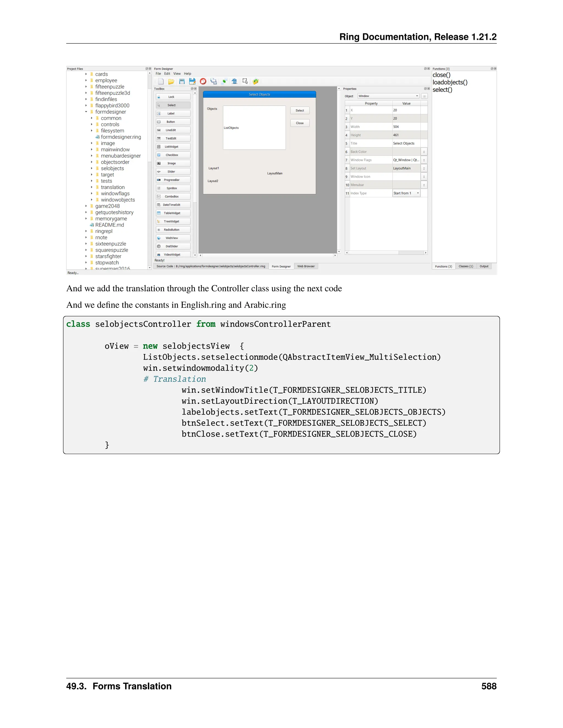Click the red duplicate objects toolbar icon
This screenshot has width=563, height=728.
click(x=203, y=81)
